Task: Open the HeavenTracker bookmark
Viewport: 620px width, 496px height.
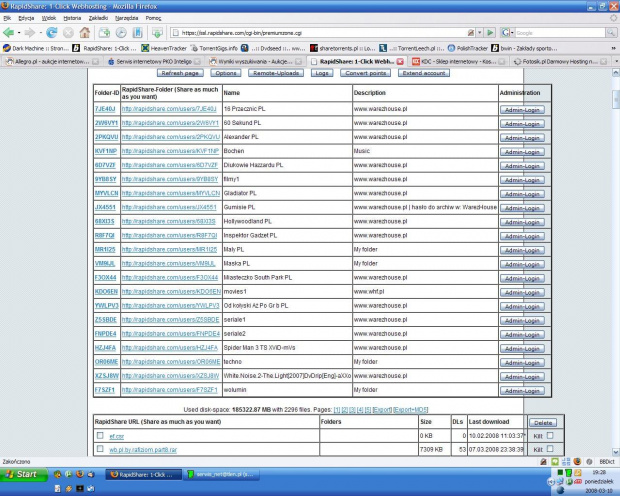Action: click(x=164, y=48)
